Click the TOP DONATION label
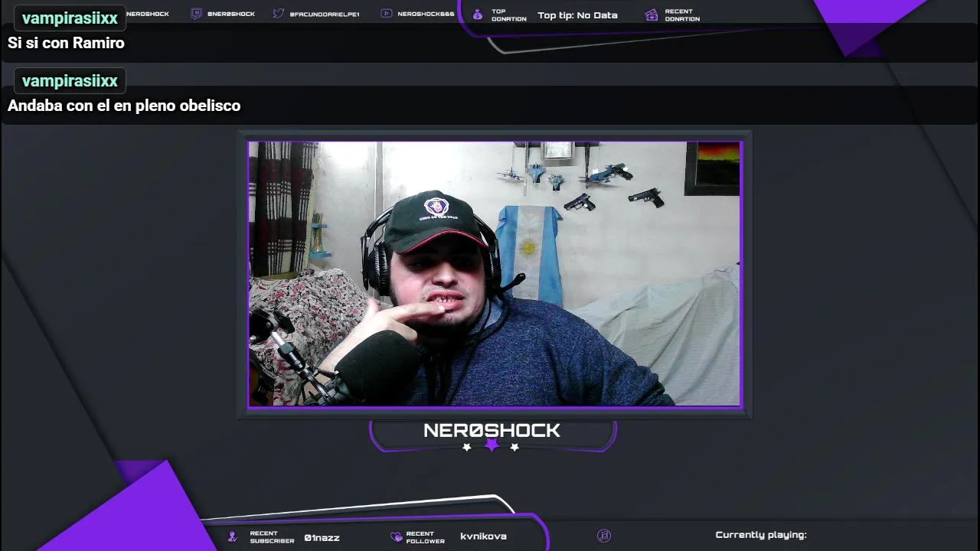 (509, 15)
